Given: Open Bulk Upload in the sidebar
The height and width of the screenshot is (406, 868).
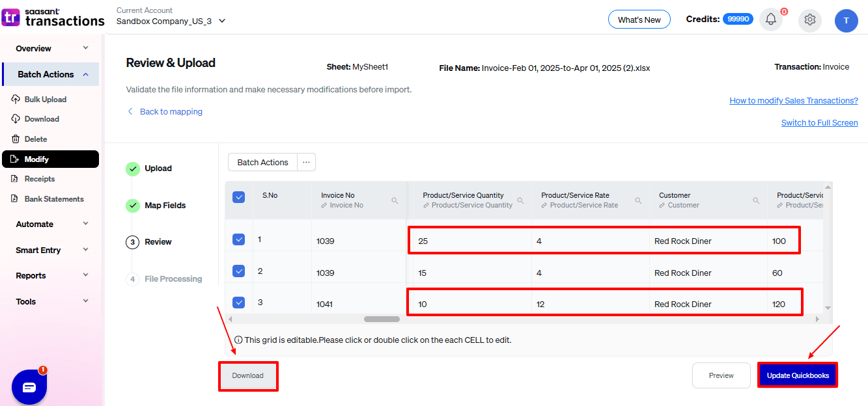Looking at the screenshot, I should pyautogui.click(x=45, y=100).
